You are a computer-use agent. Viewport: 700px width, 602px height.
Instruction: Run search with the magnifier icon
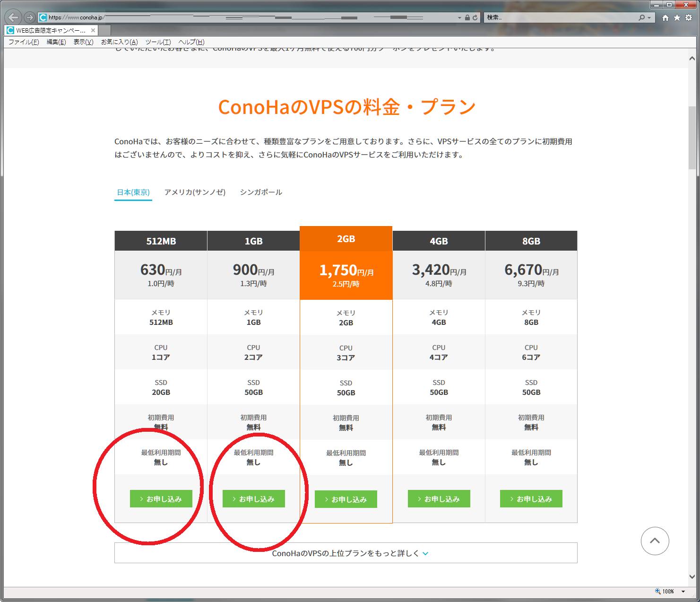[641, 17]
